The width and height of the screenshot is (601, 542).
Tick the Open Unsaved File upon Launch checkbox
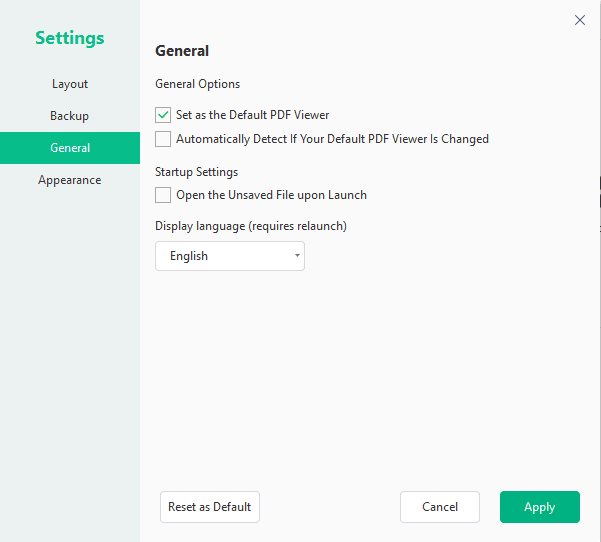coord(163,195)
